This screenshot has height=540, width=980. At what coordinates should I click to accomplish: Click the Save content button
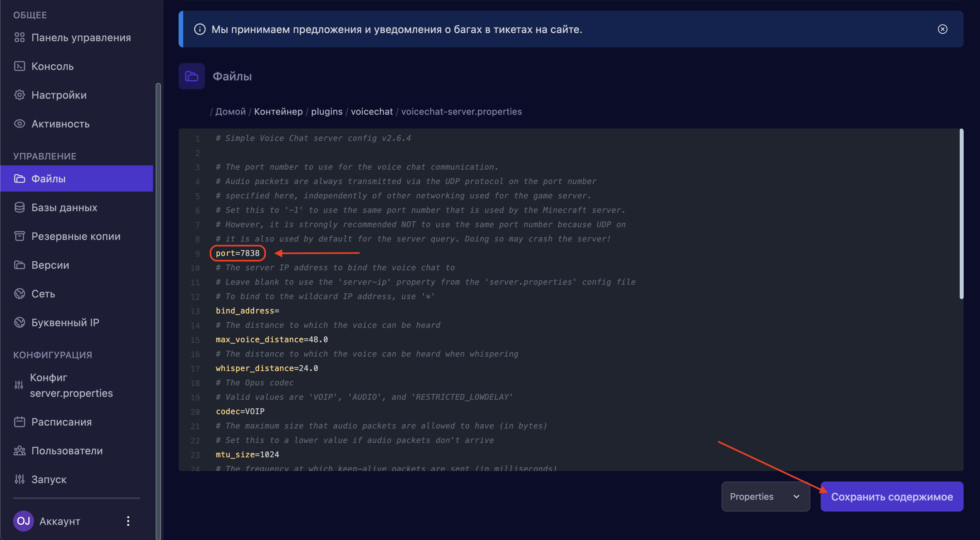point(891,496)
